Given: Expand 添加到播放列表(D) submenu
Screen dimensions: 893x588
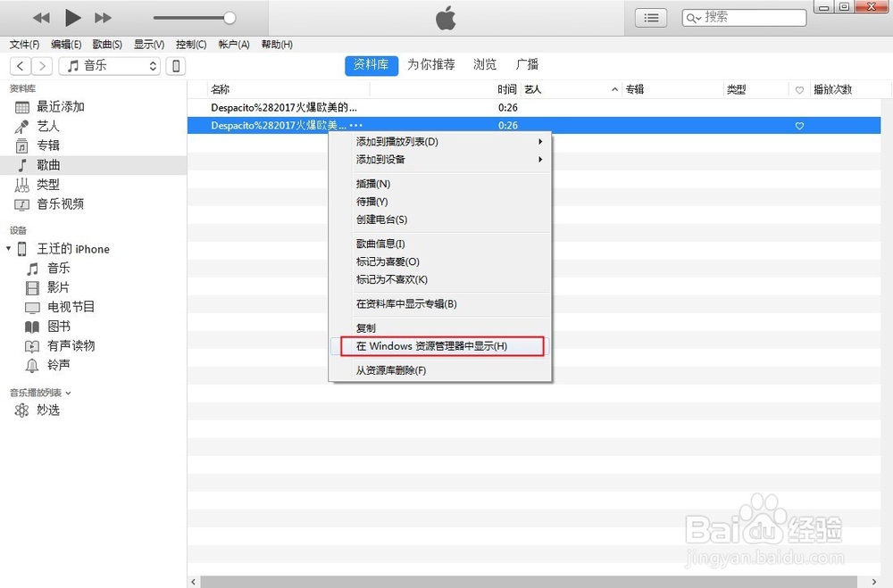Looking at the screenshot, I should pos(439,142).
